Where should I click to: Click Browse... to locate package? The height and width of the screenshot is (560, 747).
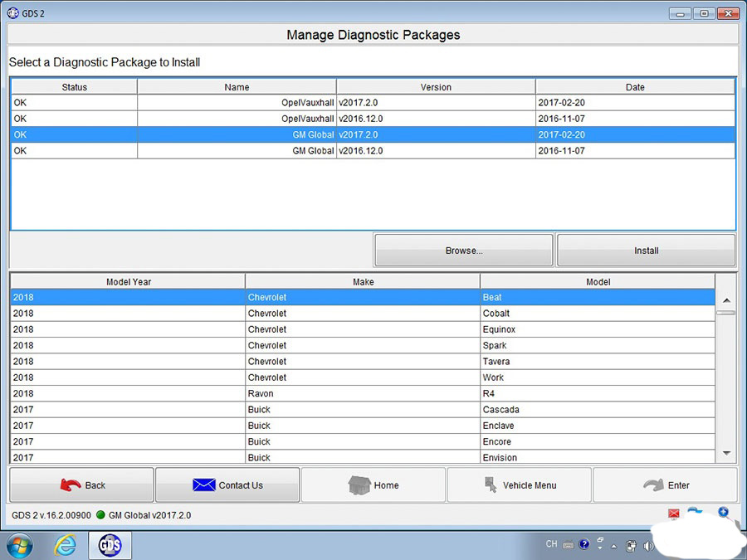click(x=463, y=250)
